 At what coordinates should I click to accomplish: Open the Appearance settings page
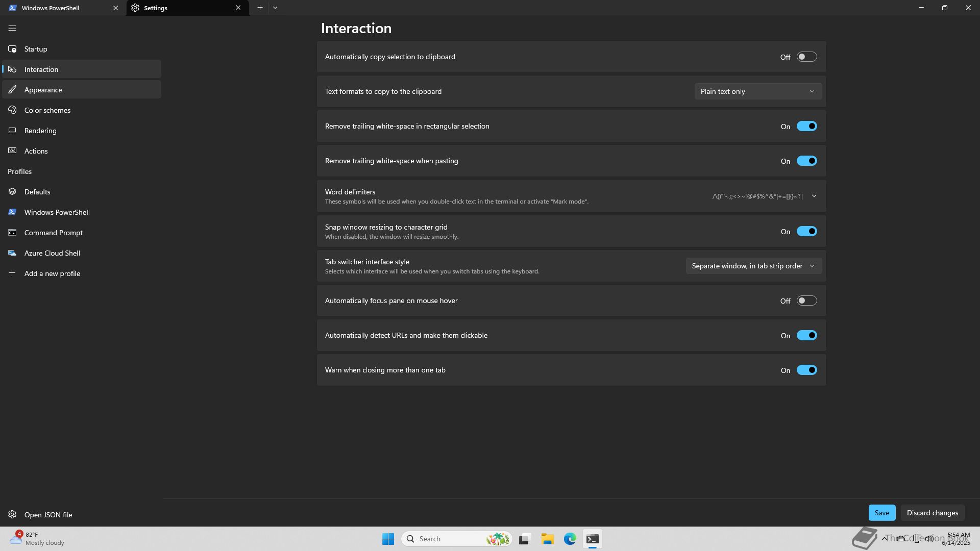coord(43,90)
